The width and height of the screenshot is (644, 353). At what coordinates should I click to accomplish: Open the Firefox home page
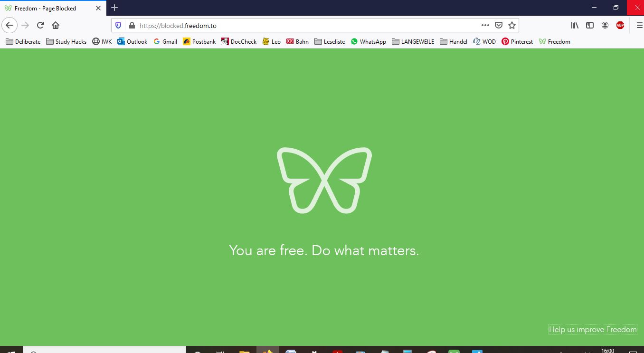(x=56, y=25)
